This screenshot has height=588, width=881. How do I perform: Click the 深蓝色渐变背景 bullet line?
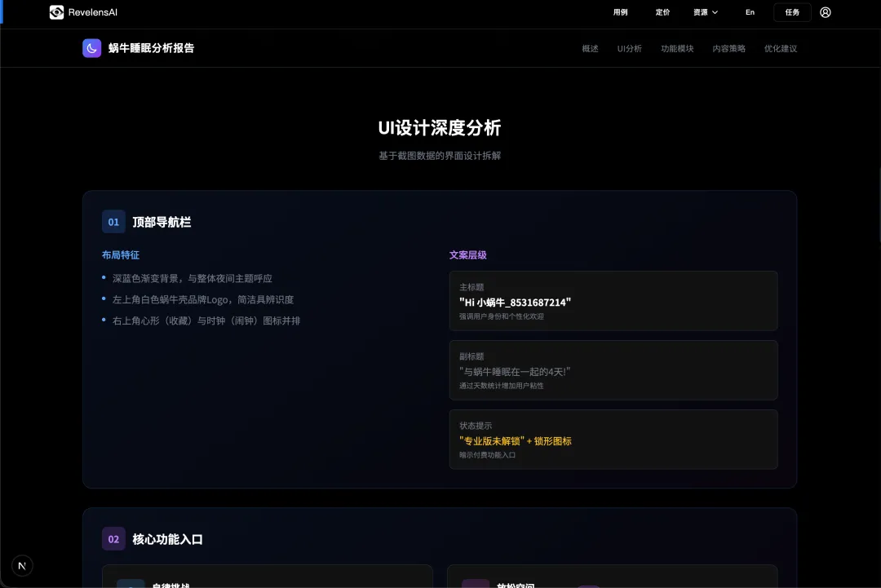193,279
